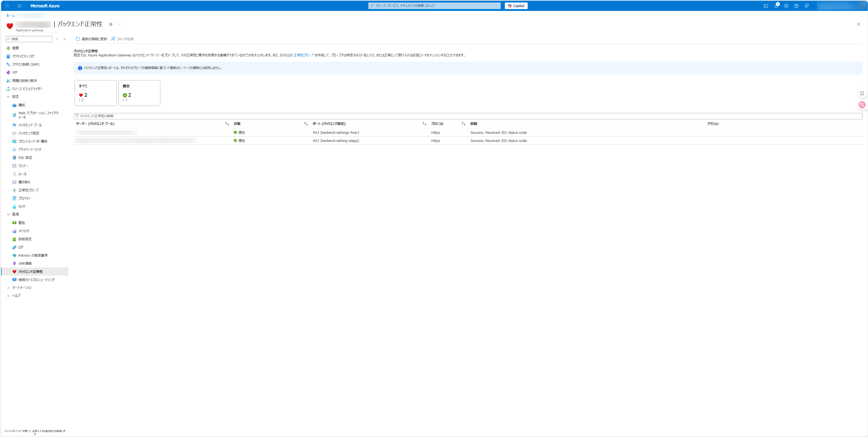The width and height of the screenshot is (868, 437).
Task: Collapse the sidebar with double-chevron icon
Action: (65, 39)
